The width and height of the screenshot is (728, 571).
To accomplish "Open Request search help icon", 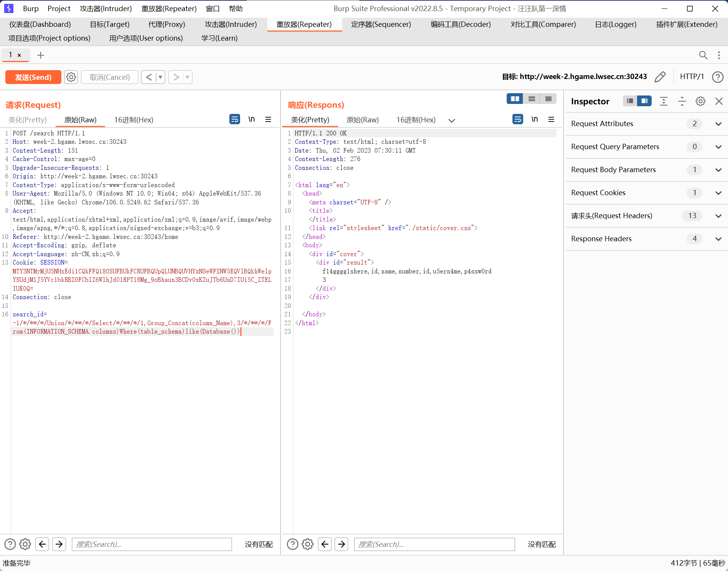I will tap(10, 544).
